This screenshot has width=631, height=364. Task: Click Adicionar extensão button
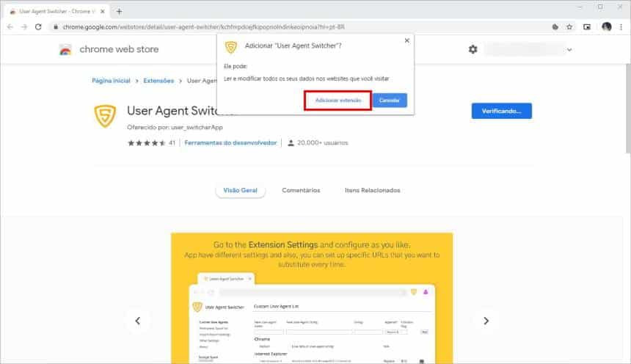click(x=338, y=101)
